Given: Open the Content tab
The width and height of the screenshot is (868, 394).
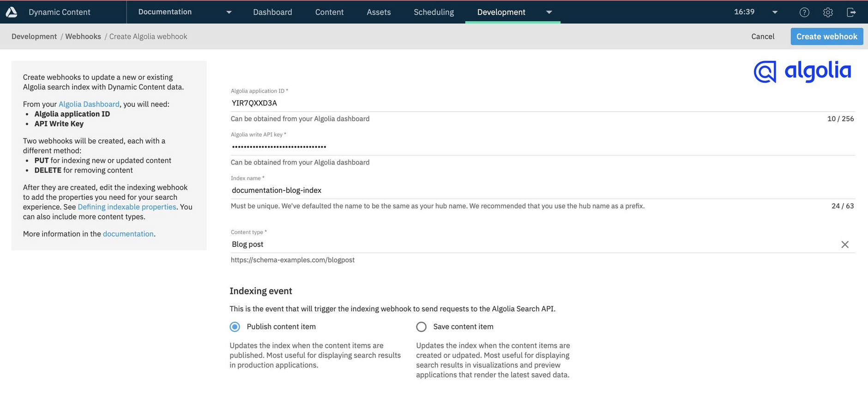Looking at the screenshot, I should pyautogui.click(x=329, y=12).
